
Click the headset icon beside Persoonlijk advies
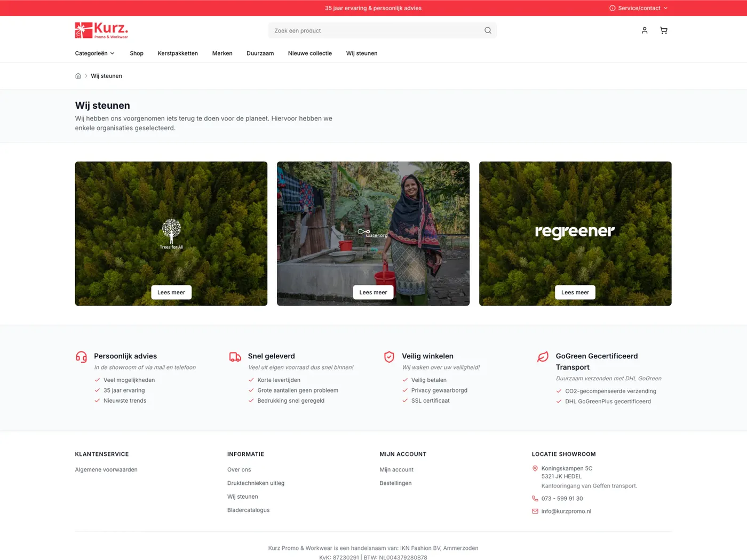coord(81,357)
